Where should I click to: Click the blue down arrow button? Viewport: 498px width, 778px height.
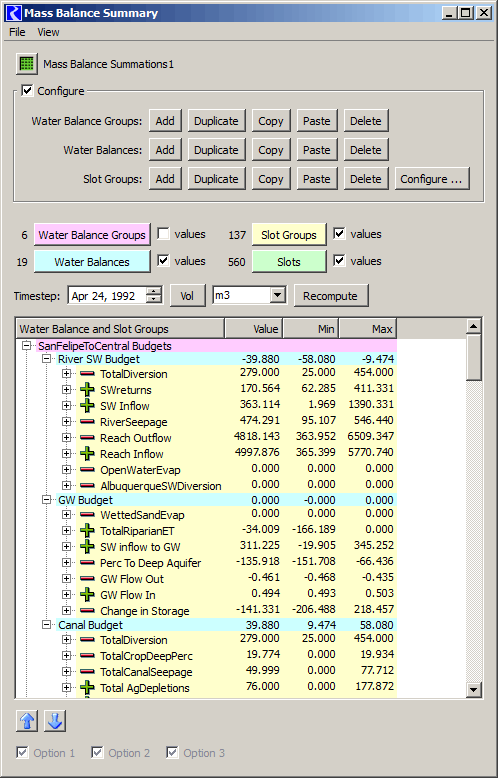point(55,720)
